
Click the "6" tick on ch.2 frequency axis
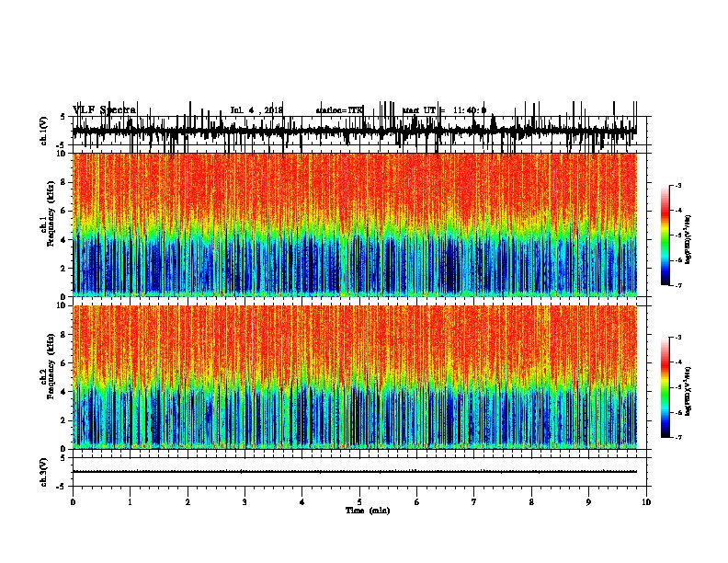click(x=64, y=363)
